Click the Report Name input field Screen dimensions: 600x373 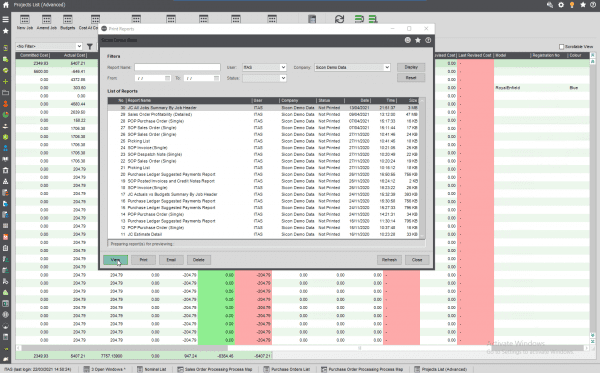(177, 67)
